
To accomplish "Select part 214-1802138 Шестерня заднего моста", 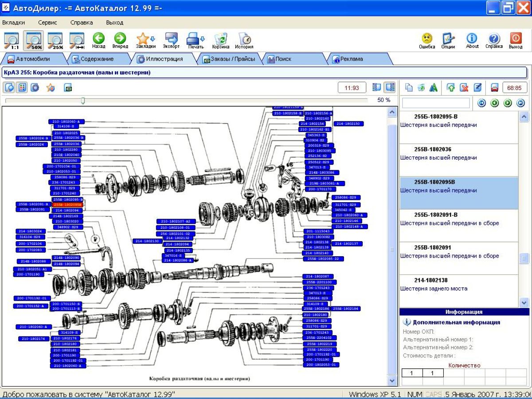I will pos(459,291).
